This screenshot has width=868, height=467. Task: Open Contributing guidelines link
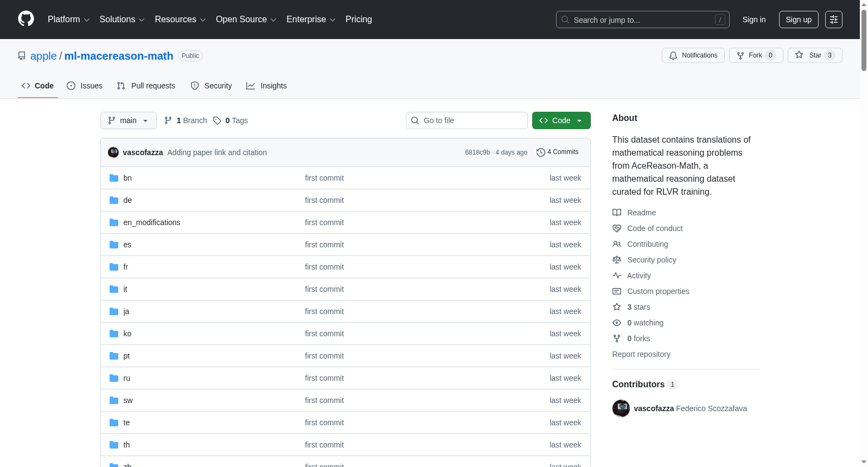648,244
